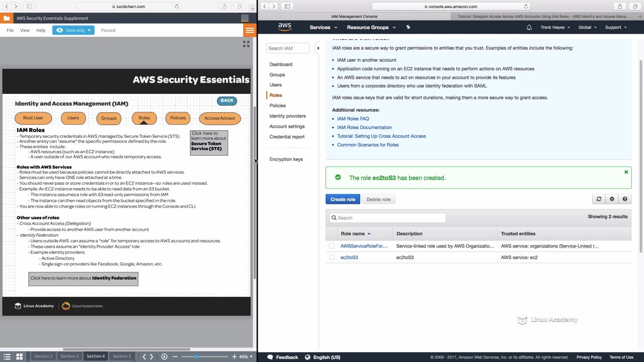Adjust the Lucidchart zoom slider handle
Screen dimensions: 644x362
point(196,356)
